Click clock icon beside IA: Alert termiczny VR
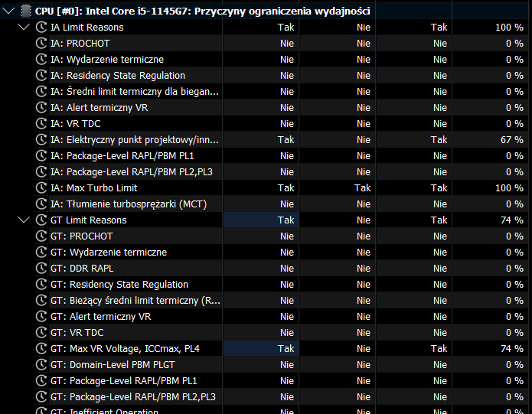 pos(41,107)
